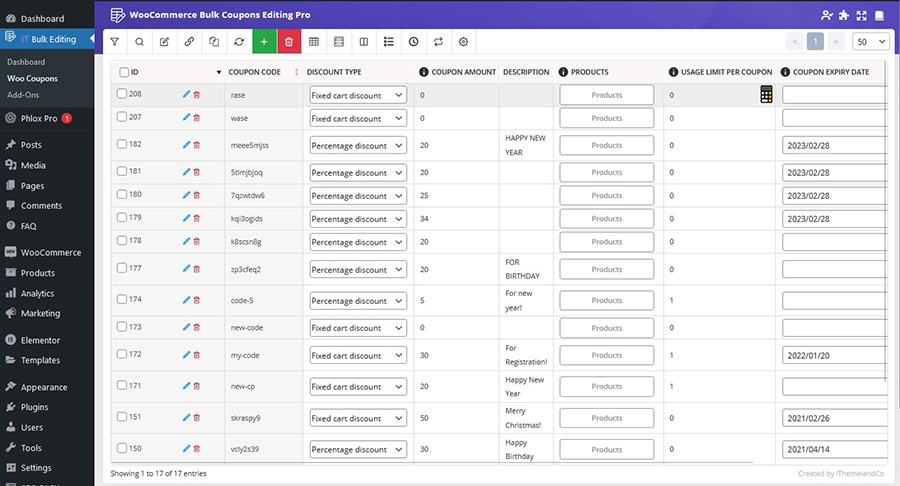The image size is (900, 486).
Task: Click previous page arrow in pagination
Action: [795, 41]
